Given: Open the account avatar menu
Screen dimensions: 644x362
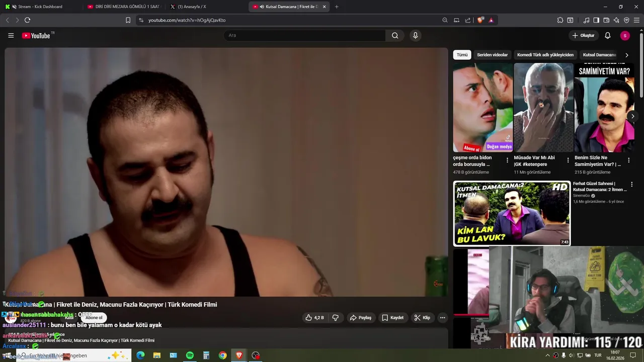Looking at the screenshot, I should click(x=625, y=36).
